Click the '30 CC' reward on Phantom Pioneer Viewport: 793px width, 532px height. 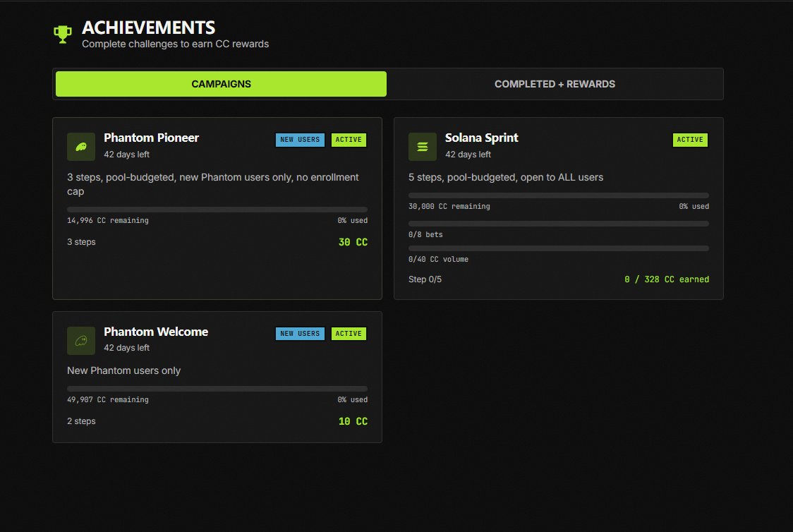coord(353,242)
